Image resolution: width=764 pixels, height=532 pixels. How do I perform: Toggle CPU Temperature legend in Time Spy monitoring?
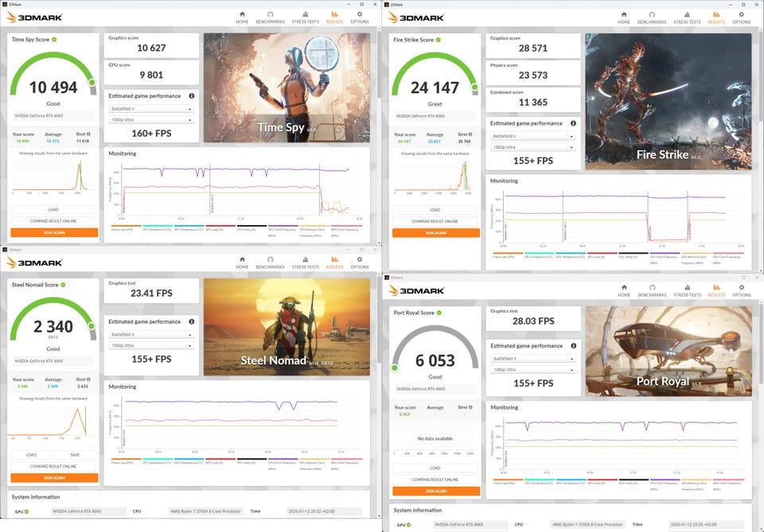tap(158, 228)
